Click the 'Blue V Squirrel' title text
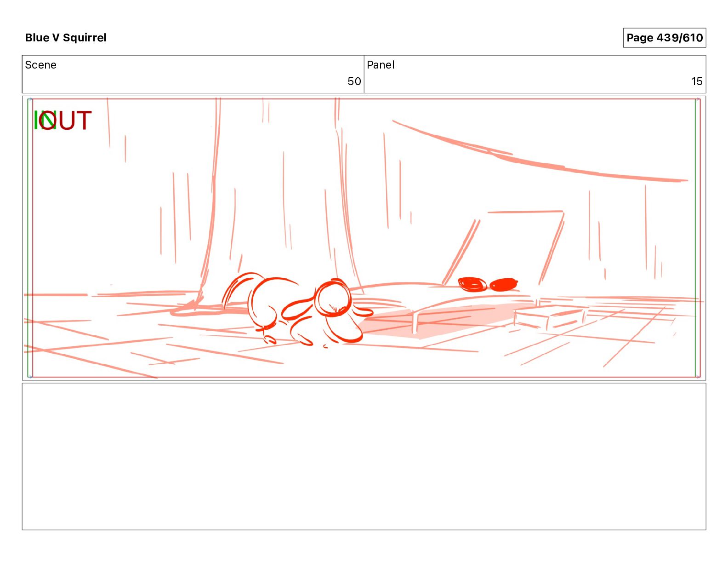 66,38
